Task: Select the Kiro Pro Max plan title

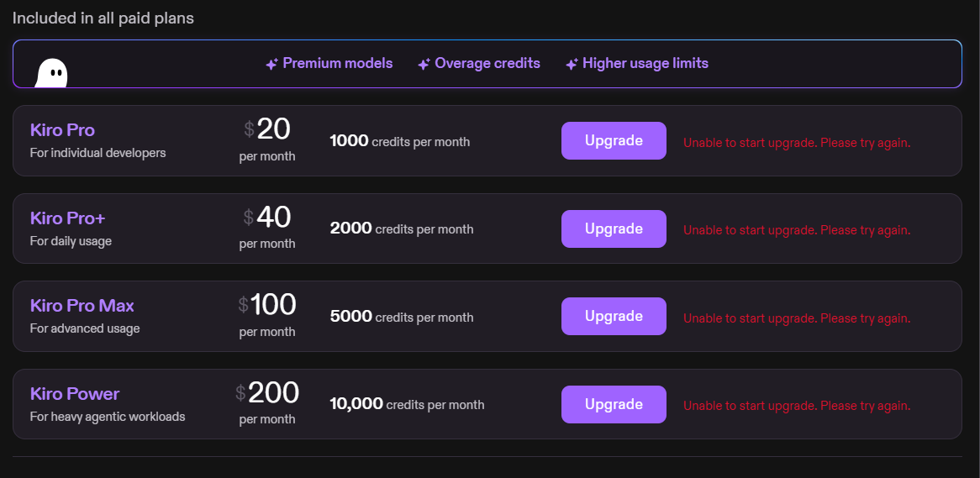Action: (x=82, y=306)
